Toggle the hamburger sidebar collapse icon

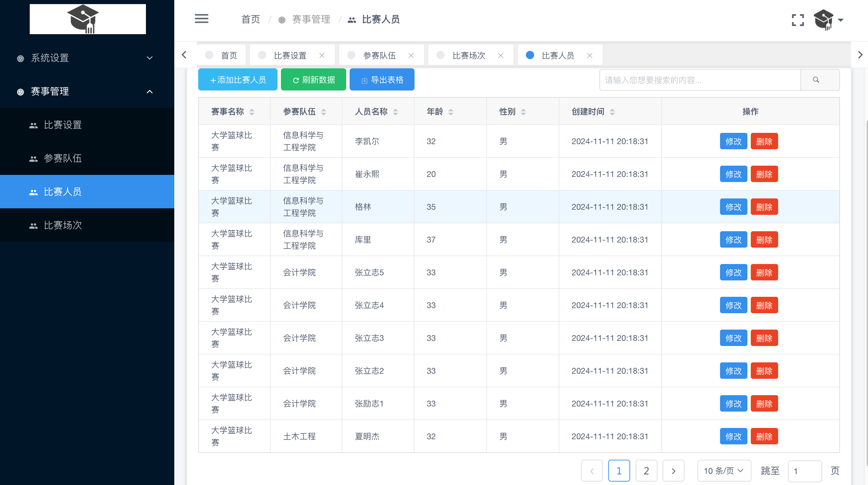[201, 19]
